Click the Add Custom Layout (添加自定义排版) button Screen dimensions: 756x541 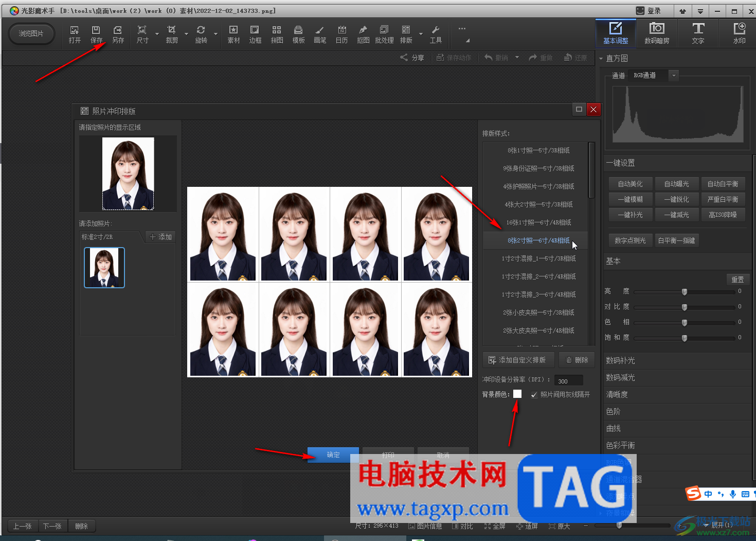point(518,360)
